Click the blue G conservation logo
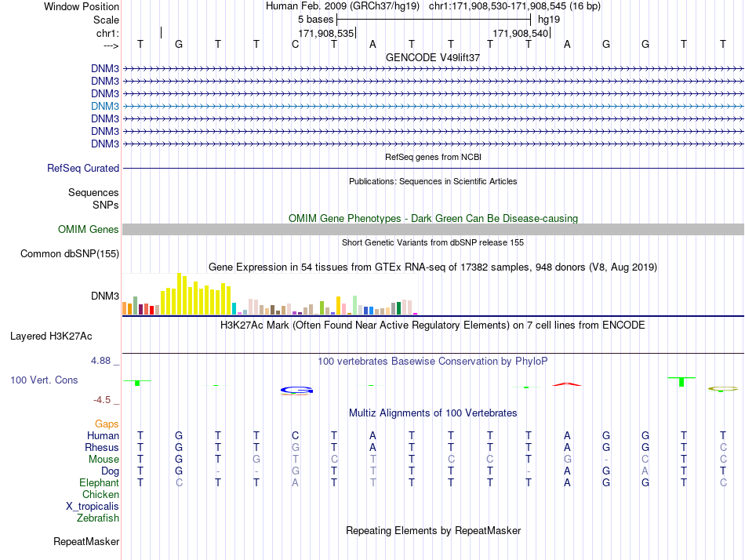This screenshot has width=745, height=560. (296, 391)
